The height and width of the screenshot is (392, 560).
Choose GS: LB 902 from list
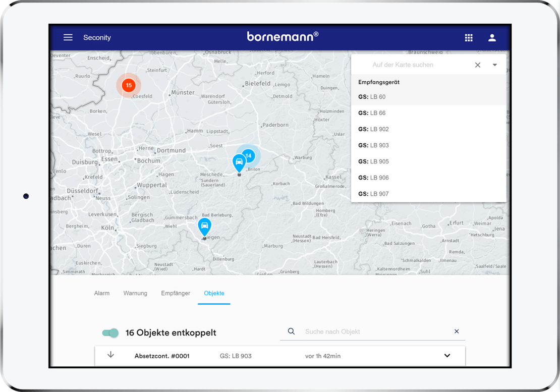(428, 129)
